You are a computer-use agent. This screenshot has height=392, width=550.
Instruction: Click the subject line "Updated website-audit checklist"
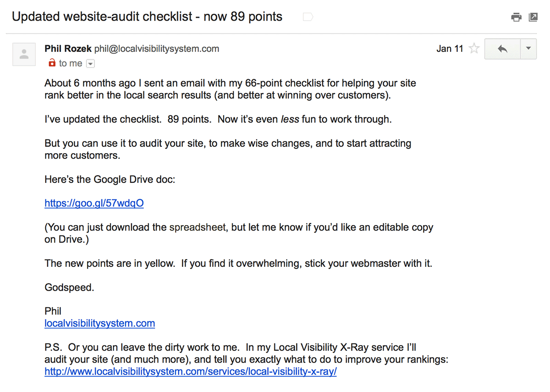coord(147,17)
